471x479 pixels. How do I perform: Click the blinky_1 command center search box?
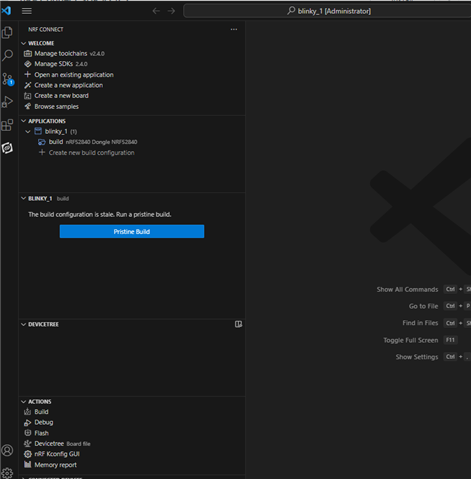click(328, 11)
